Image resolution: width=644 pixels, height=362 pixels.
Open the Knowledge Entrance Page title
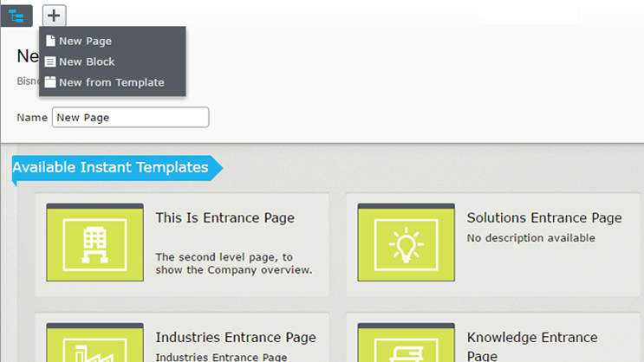[x=532, y=346]
